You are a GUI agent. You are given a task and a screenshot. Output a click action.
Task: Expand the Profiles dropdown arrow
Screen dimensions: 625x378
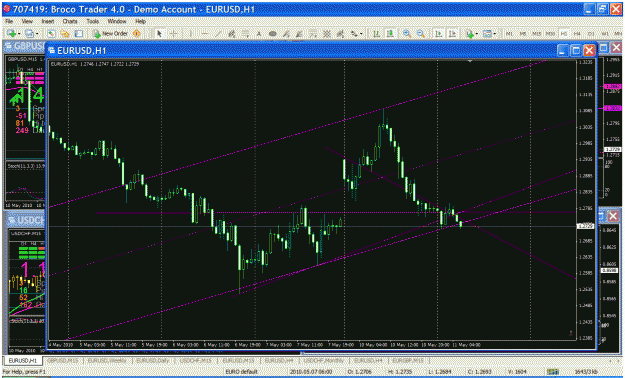(x=37, y=33)
